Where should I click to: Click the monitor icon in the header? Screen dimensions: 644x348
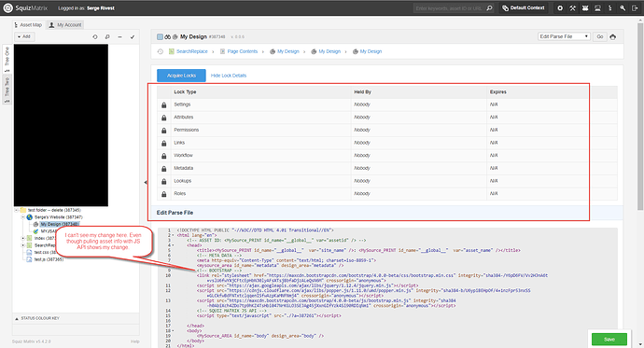pos(597,7)
